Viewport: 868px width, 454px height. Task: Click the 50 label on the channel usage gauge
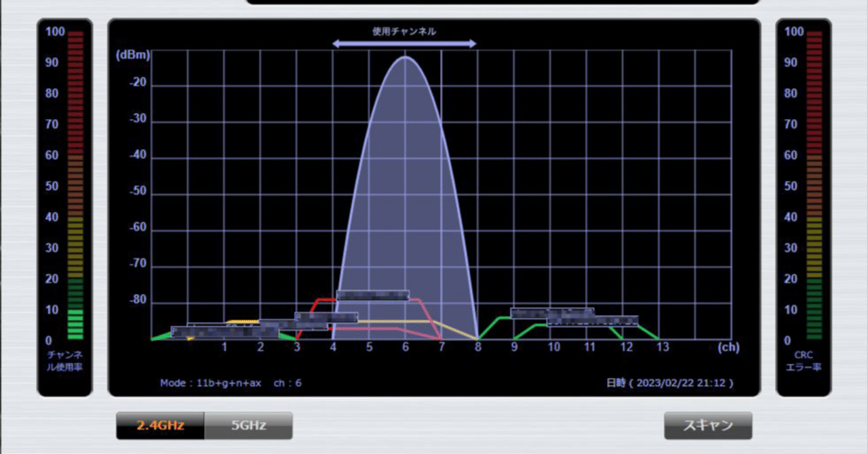coord(52,186)
